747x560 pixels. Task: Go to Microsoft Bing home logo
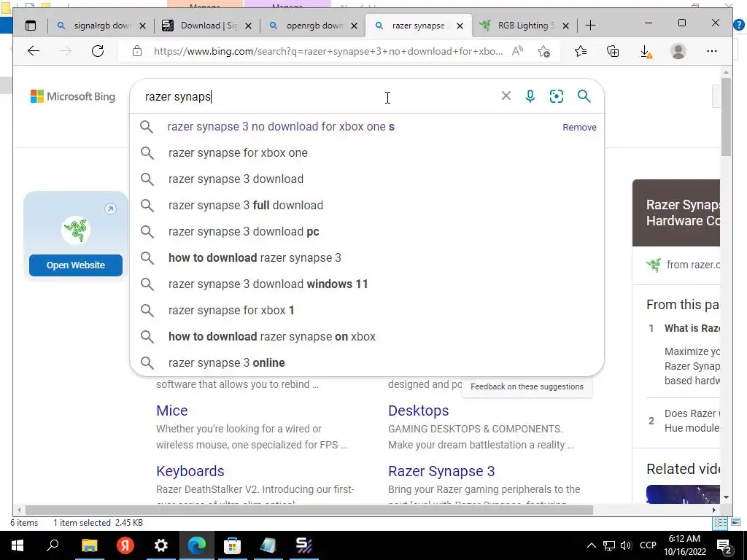pos(73,96)
